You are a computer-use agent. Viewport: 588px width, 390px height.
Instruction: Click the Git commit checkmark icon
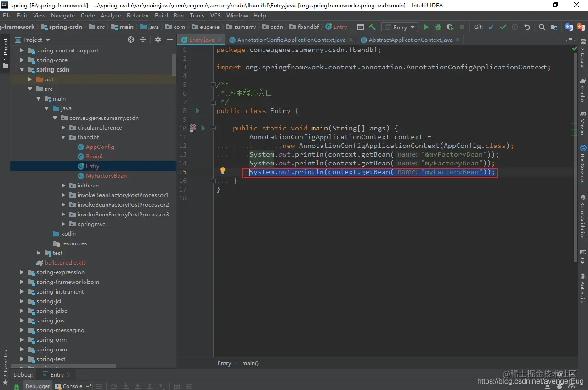pos(503,27)
